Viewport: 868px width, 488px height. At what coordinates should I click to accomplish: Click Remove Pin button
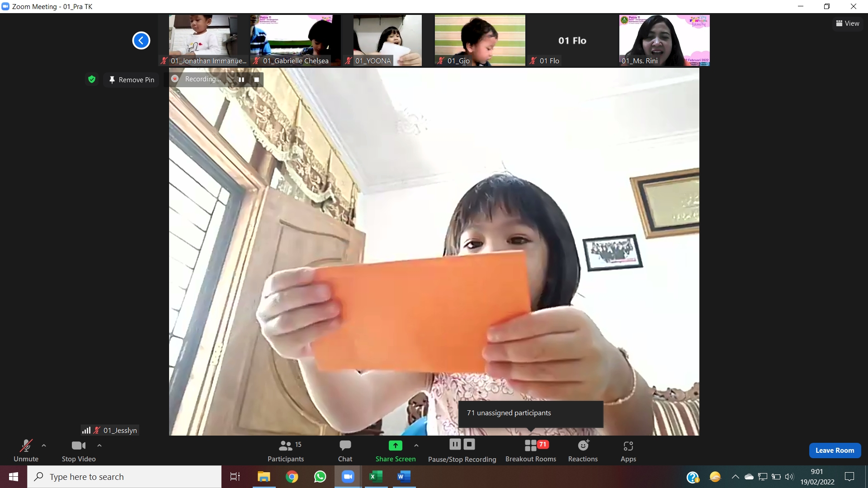pyautogui.click(x=132, y=80)
